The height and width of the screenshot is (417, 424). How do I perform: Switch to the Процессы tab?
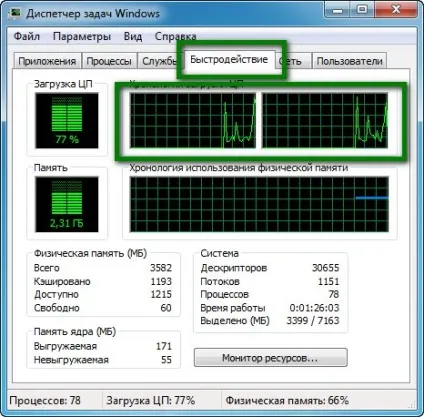click(109, 61)
